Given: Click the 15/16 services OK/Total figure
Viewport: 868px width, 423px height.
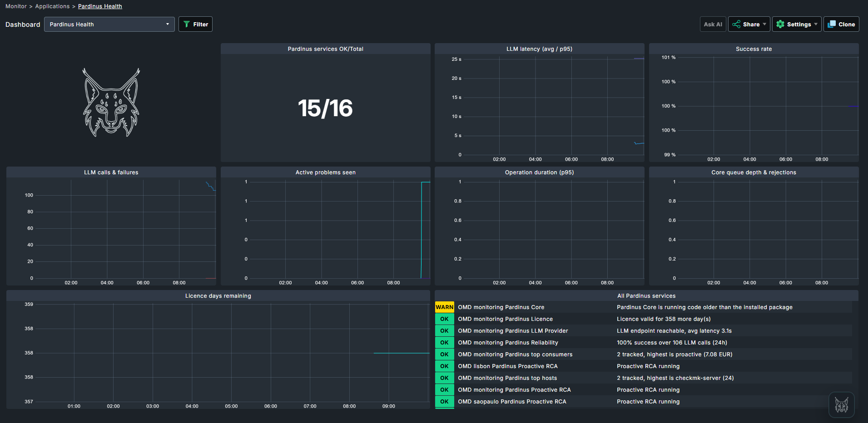Looking at the screenshot, I should [325, 108].
